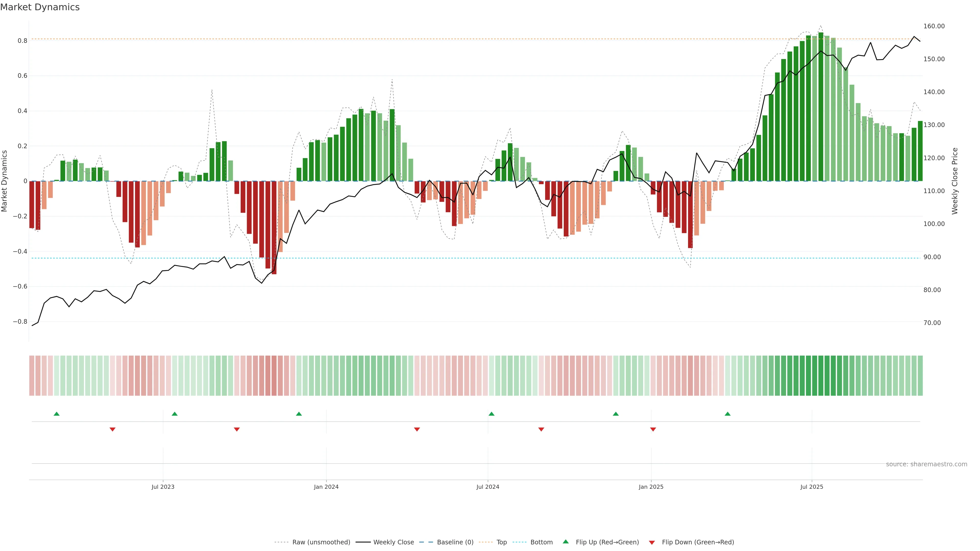Click the last Flip Up triangle in 2025
The width and height of the screenshot is (980, 551).
tap(727, 414)
